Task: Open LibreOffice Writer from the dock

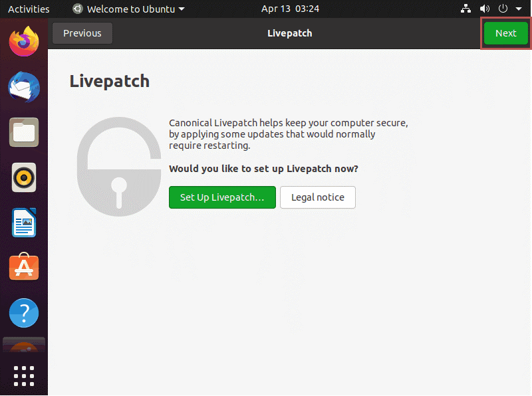Action: tap(24, 223)
